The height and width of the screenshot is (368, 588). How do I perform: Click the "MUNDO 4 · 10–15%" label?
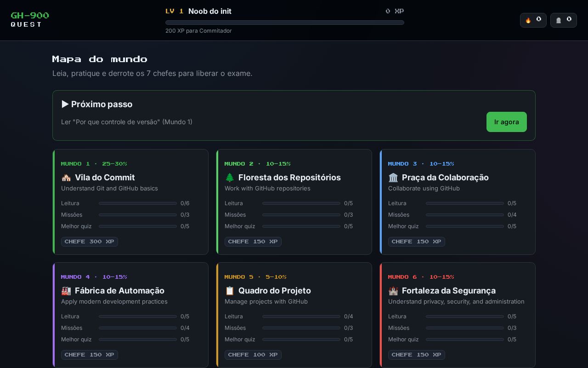coord(94,277)
